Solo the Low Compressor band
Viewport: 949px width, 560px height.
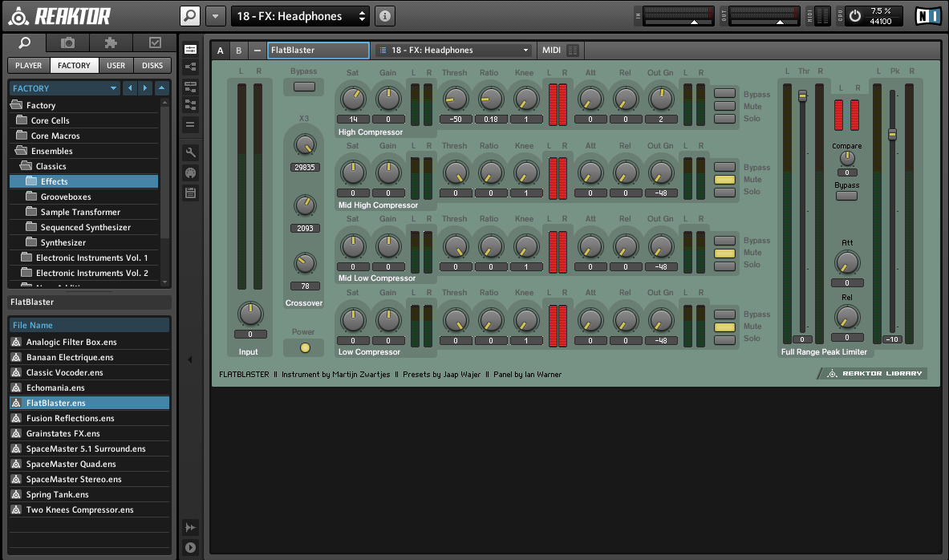(724, 339)
